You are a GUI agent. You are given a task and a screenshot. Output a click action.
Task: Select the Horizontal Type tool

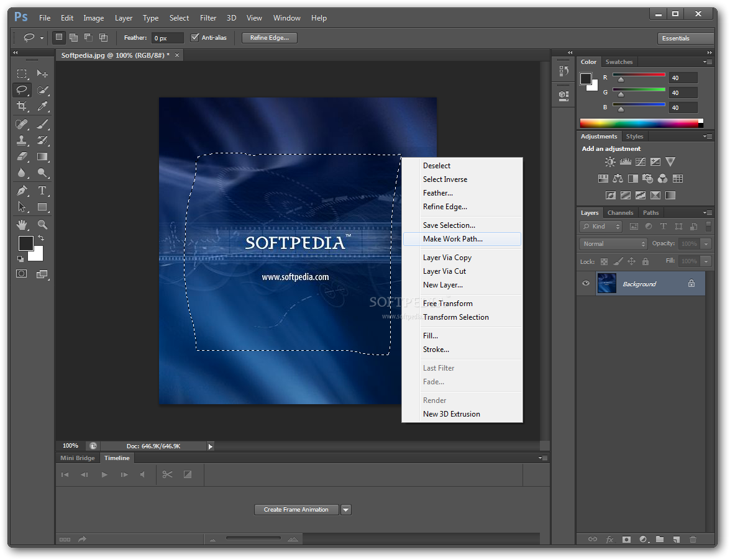pos(42,190)
